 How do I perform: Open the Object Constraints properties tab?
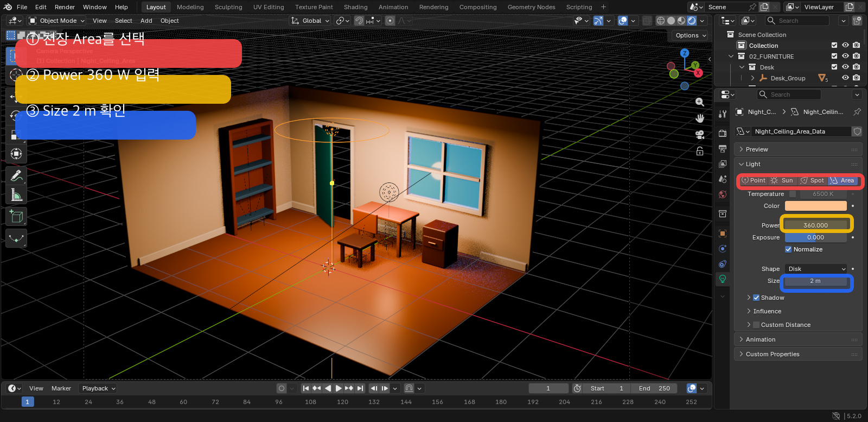pyautogui.click(x=723, y=264)
